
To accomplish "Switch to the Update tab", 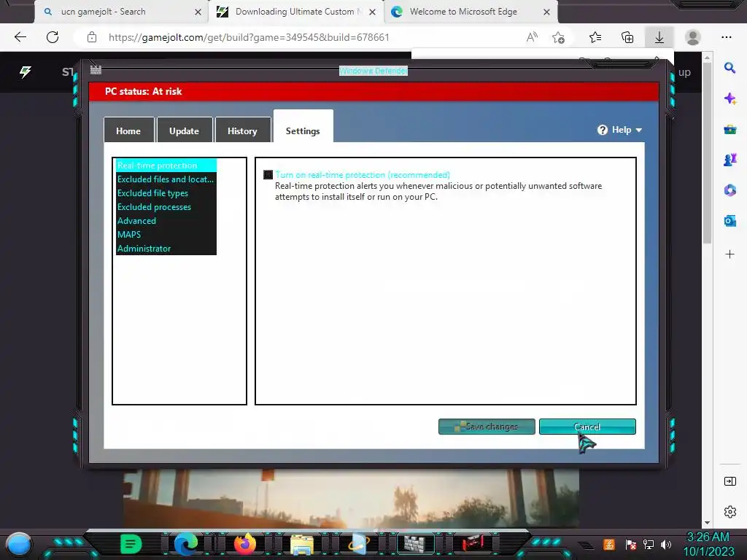I will coord(185,131).
